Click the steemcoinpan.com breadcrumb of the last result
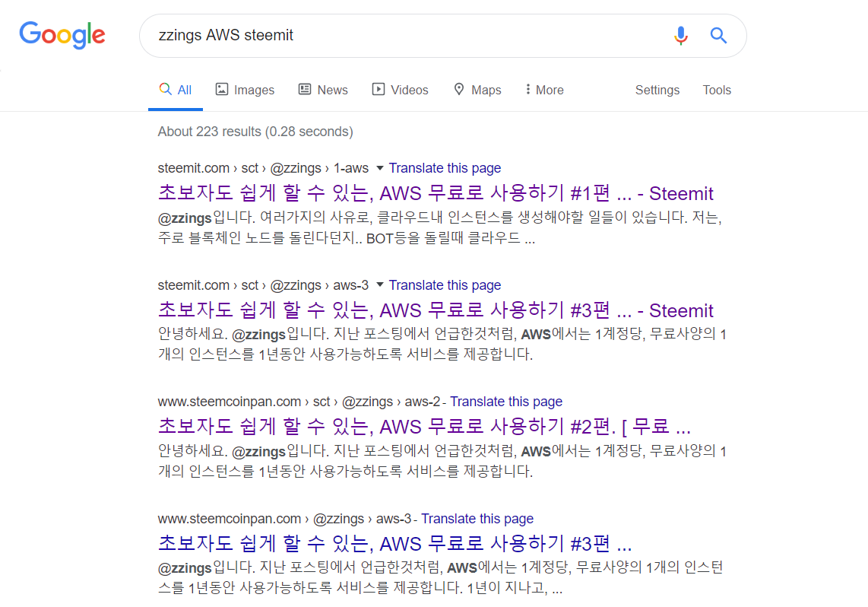The width and height of the screenshot is (868, 607). 229,518
